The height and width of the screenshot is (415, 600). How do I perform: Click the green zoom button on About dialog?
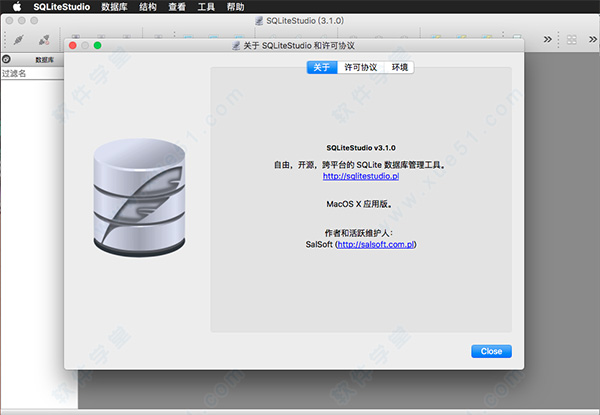pyautogui.click(x=98, y=46)
